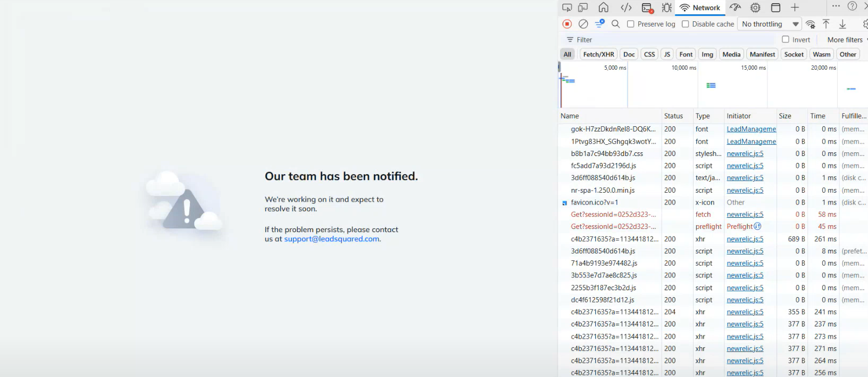Click the favicon.ico row icon
The height and width of the screenshot is (377, 868).
tap(565, 203)
